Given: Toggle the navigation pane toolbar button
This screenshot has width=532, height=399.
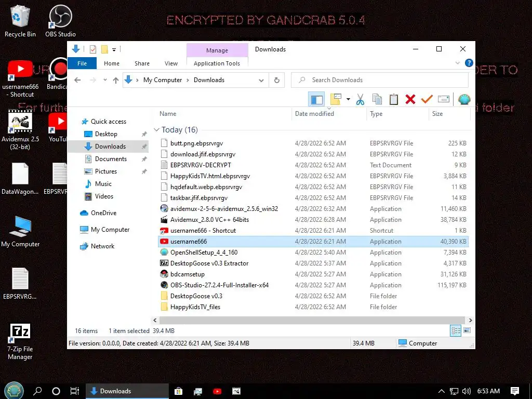Looking at the screenshot, I should (x=316, y=99).
